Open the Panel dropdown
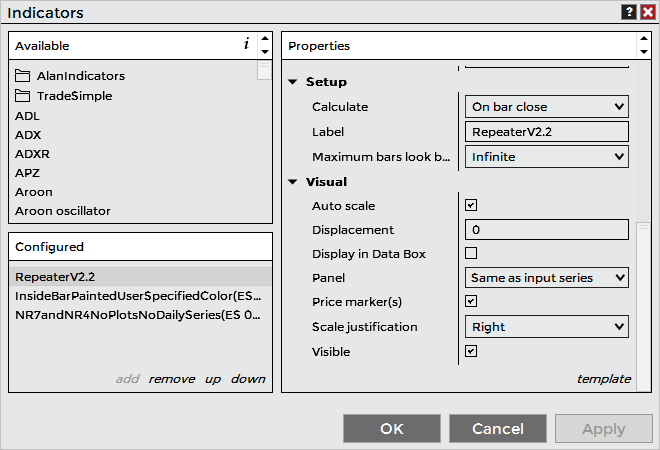 point(547,277)
